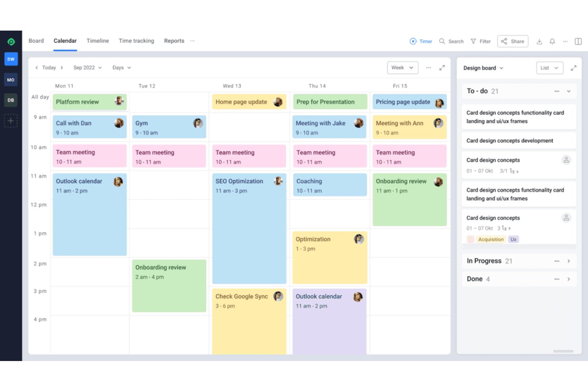The width and height of the screenshot is (588, 392).
Task: Add a new workspace with plus icon
Action: click(x=11, y=121)
